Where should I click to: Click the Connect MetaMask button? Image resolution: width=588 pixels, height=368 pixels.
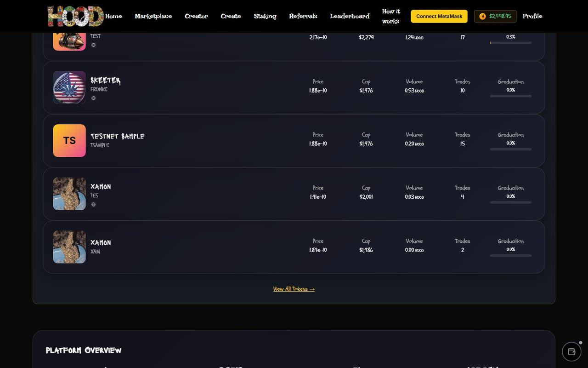coord(439,16)
